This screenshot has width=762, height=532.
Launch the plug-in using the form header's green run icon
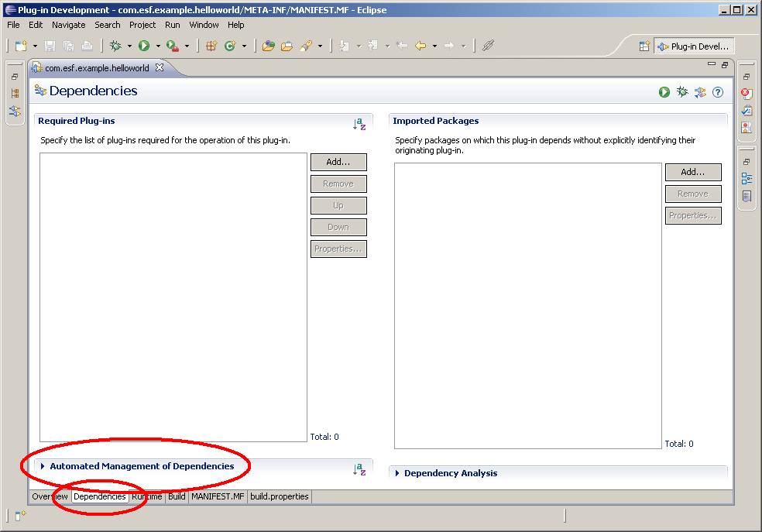pyautogui.click(x=664, y=92)
